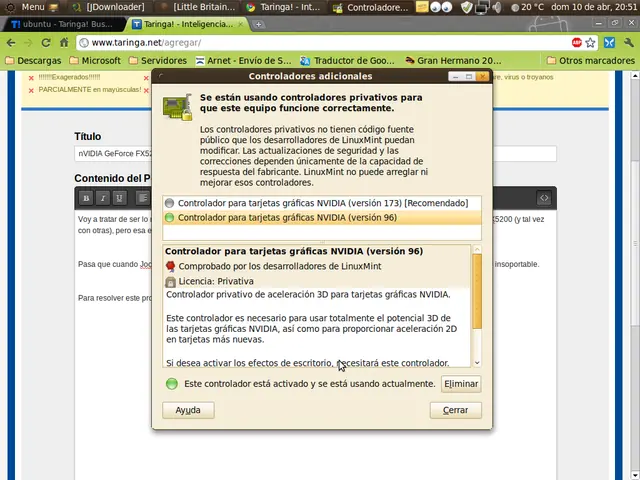Open a new Chrome tab
Viewport: 640px width, 480px height.
pyautogui.click(x=258, y=24)
